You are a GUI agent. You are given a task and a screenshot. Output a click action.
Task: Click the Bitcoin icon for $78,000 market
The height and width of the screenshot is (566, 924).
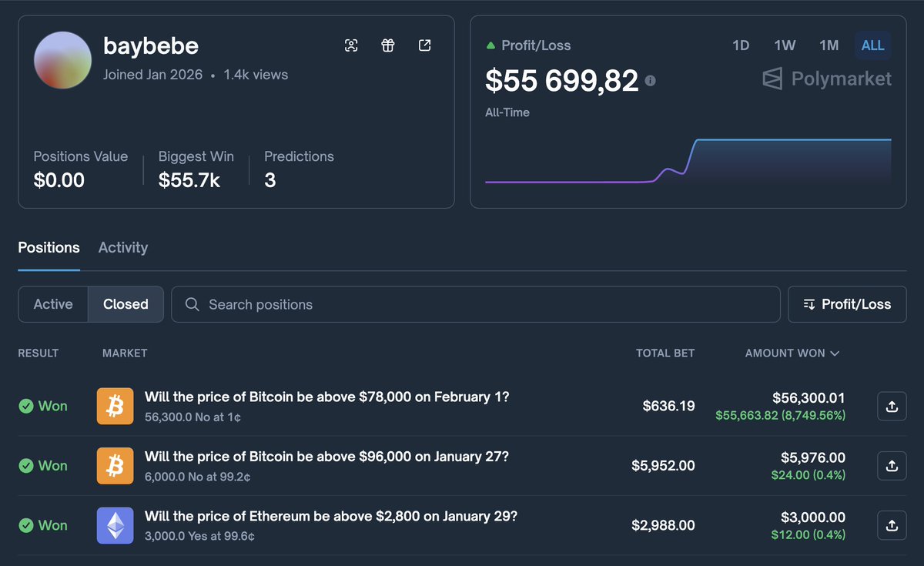click(115, 406)
